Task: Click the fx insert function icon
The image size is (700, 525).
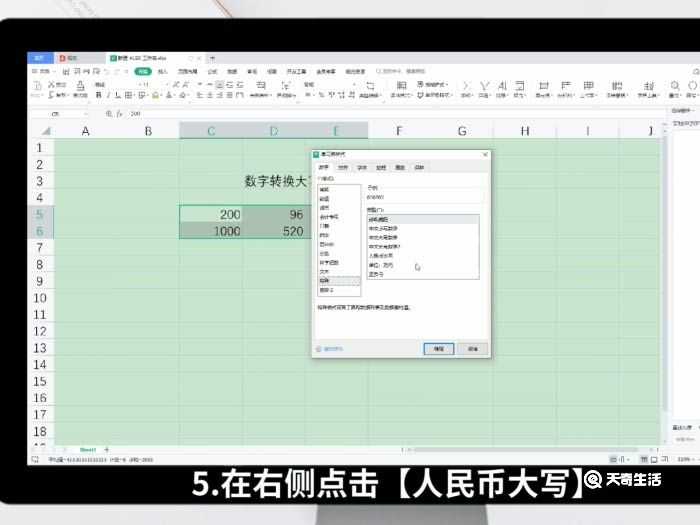Action: [119, 114]
